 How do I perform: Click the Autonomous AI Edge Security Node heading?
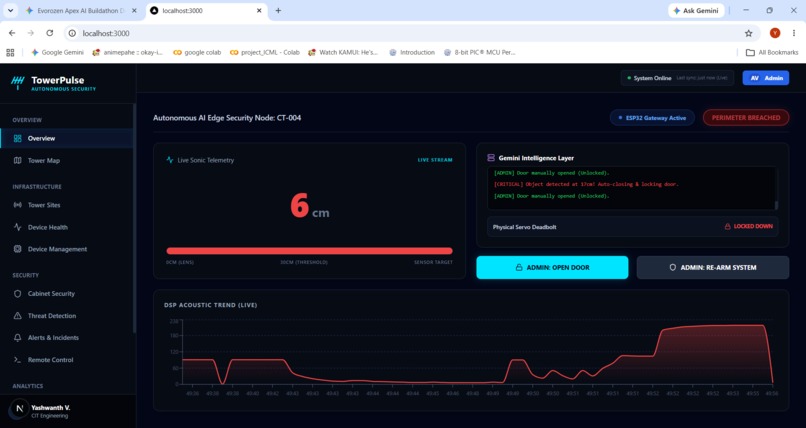(x=227, y=118)
